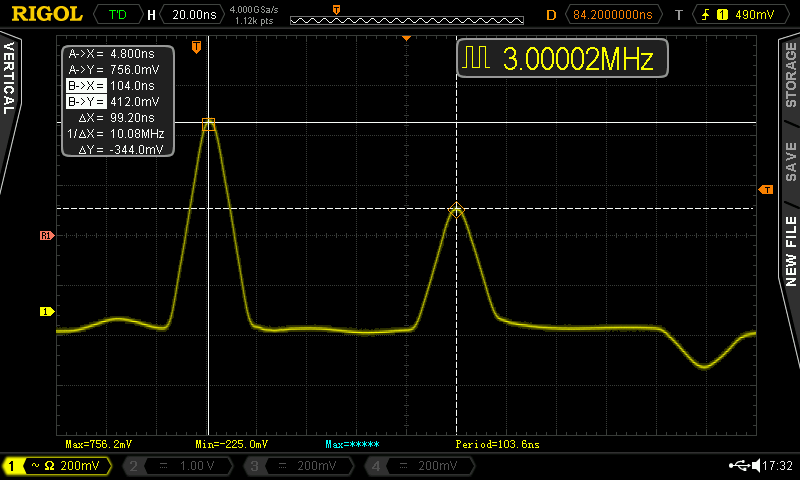Click the ΔY = -344.0mV readout

click(121, 149)
